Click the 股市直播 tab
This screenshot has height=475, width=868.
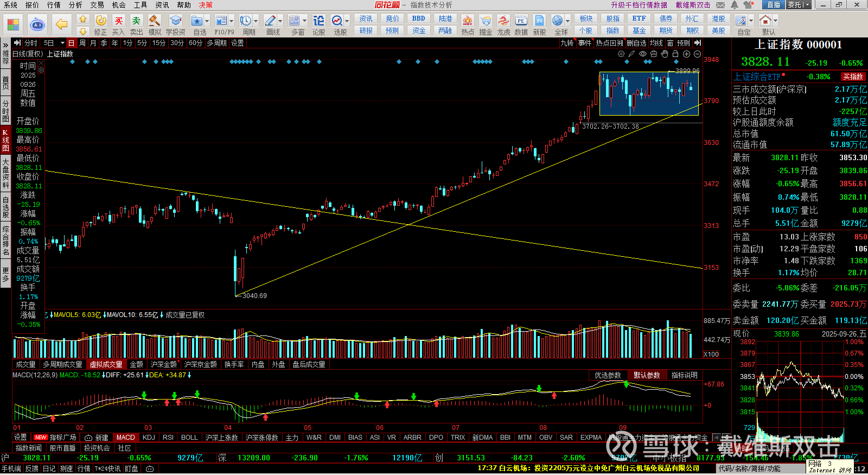click(x=62, y=448)
